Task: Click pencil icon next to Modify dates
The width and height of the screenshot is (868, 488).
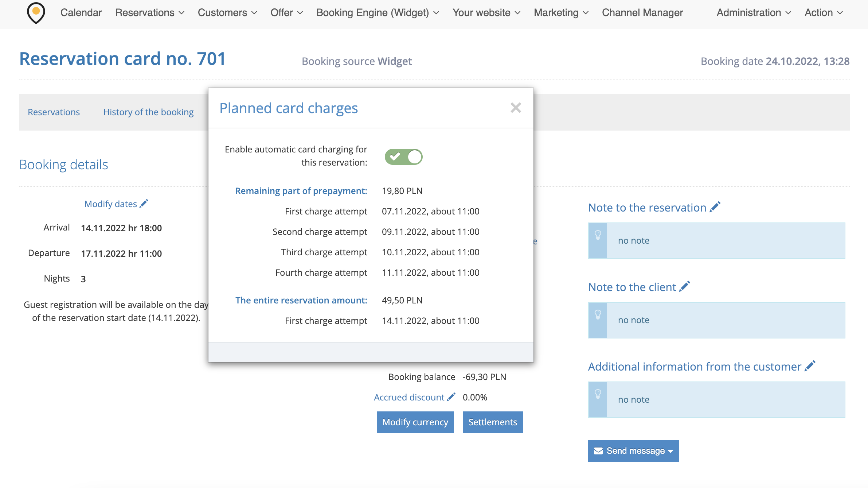Action: [x=144, y=204]
